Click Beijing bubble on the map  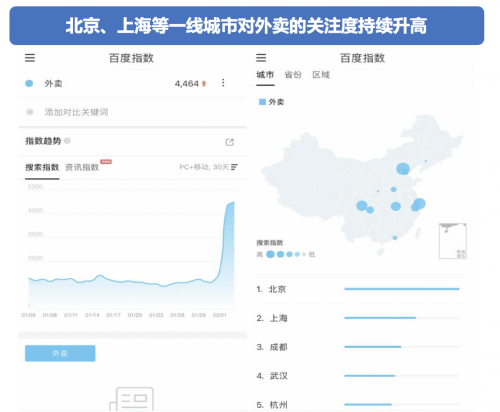coord(403,169)
